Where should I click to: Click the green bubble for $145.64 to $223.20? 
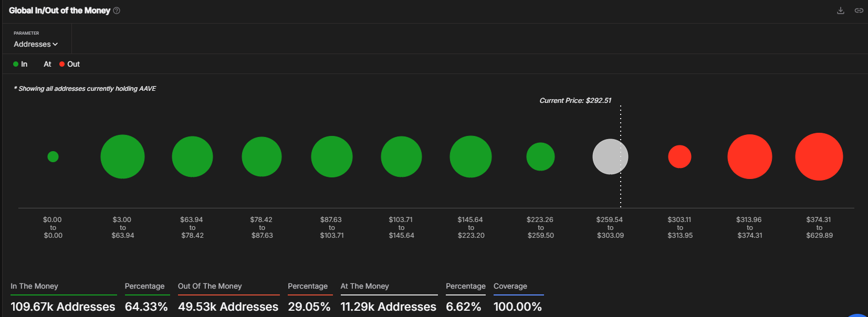pyautogui.click(x=470, y=156)
